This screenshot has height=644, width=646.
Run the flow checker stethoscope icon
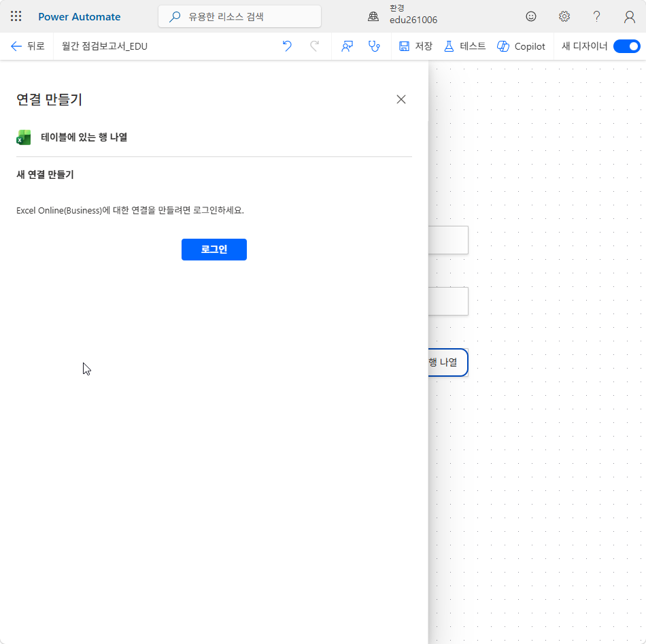pyautogui.click(x=374, y=46)
